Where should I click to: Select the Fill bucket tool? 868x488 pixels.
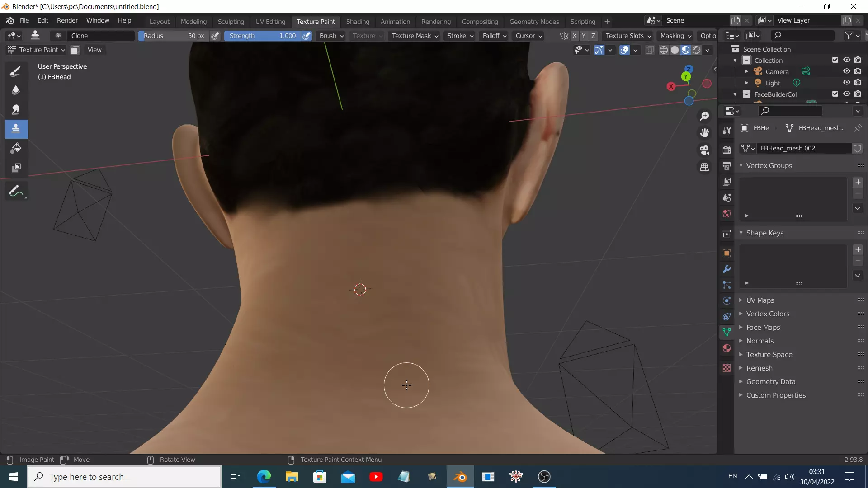16,148
